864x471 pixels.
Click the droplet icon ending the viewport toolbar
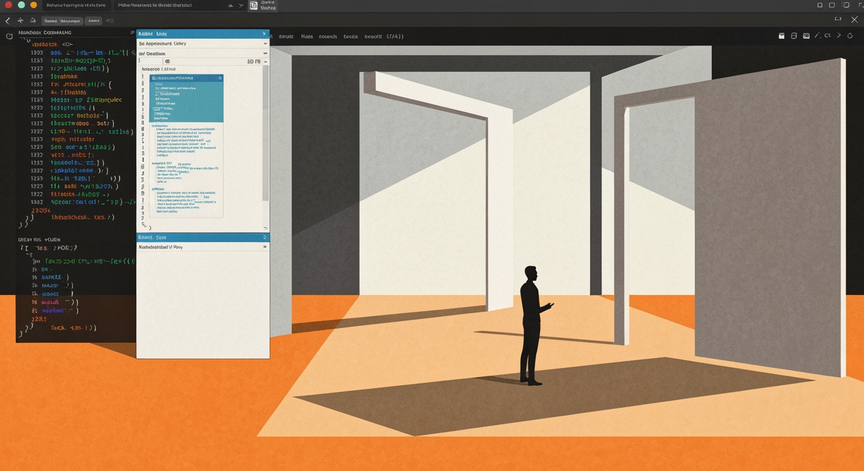[850, 36]
